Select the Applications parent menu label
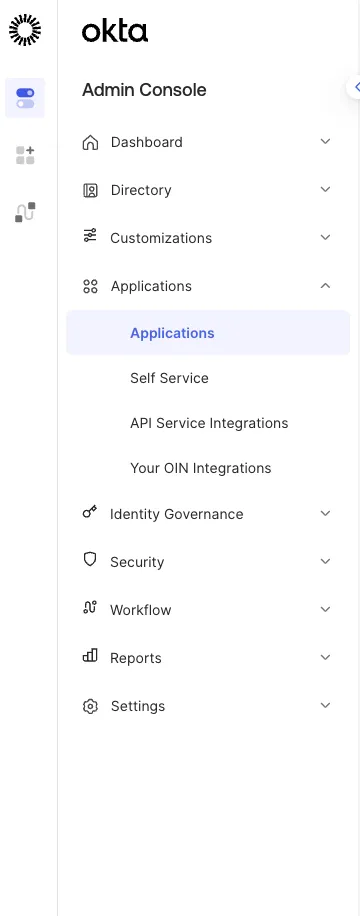The height and width of the screenshot is (916, 360). tap(151, 286)
